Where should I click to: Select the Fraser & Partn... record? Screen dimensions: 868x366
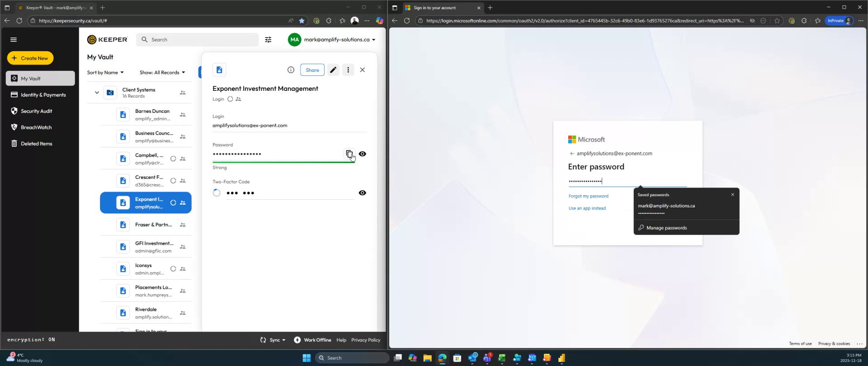(146, 225)
